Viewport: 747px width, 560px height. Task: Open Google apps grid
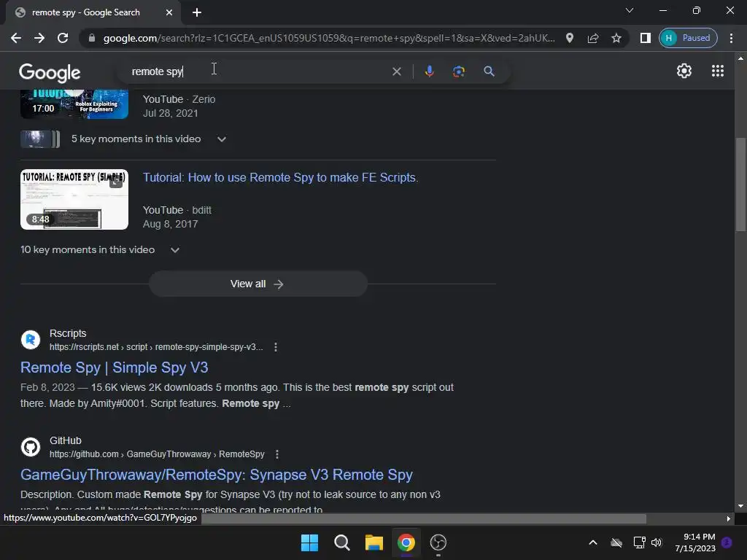point(718,71)
